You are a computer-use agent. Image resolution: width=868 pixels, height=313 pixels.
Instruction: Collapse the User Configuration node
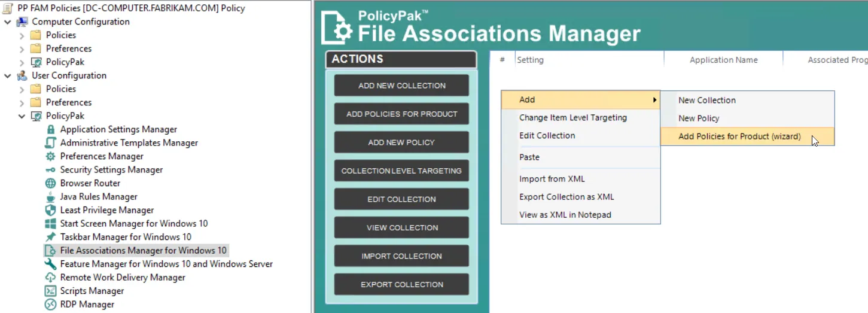[8, 75]
